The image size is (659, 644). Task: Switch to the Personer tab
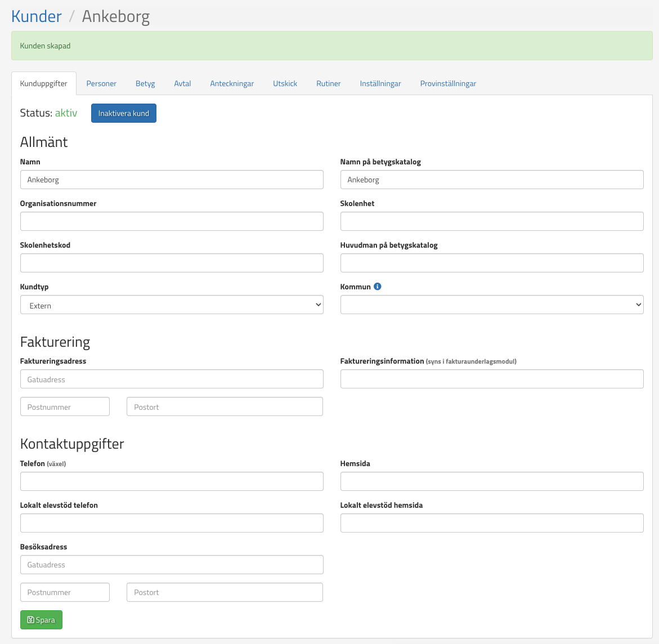pyautogui.click(x=101, y=84)
